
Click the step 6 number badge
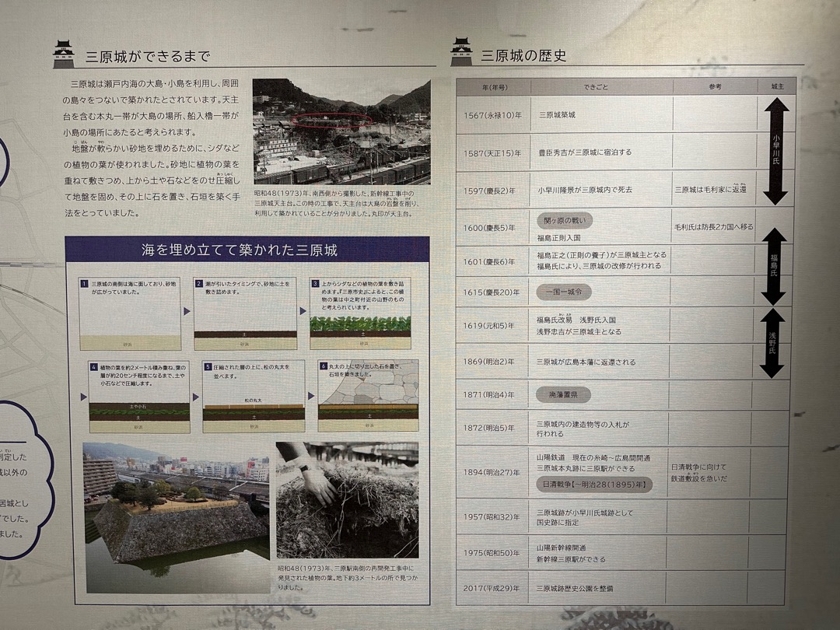pos(323,366)
